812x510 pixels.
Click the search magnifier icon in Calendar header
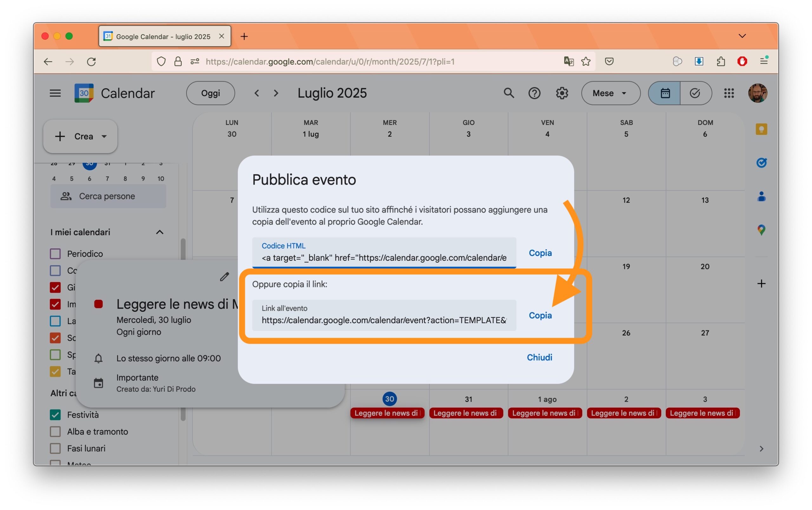[508, 93]
